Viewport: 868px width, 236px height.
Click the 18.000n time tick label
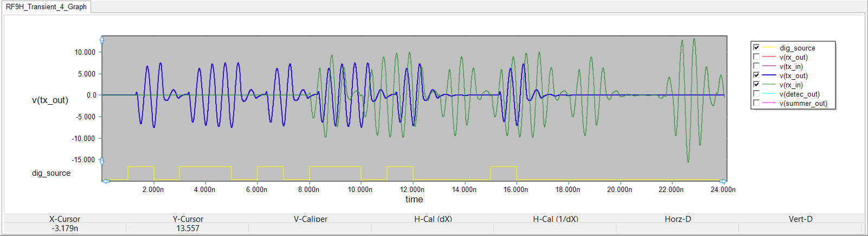[x=568, y=189]
